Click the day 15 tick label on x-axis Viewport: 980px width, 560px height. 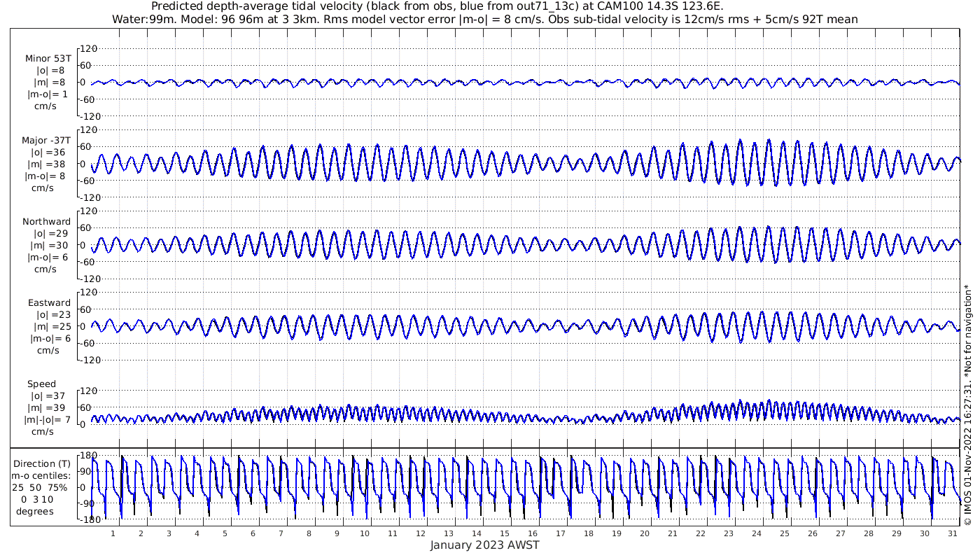point(505,533)
